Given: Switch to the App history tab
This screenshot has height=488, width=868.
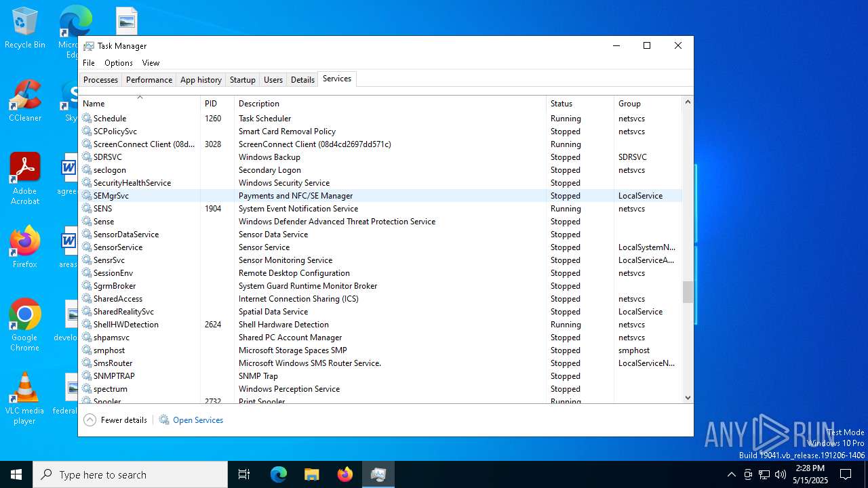Looking at the screenshot, I should coord(201,79).
